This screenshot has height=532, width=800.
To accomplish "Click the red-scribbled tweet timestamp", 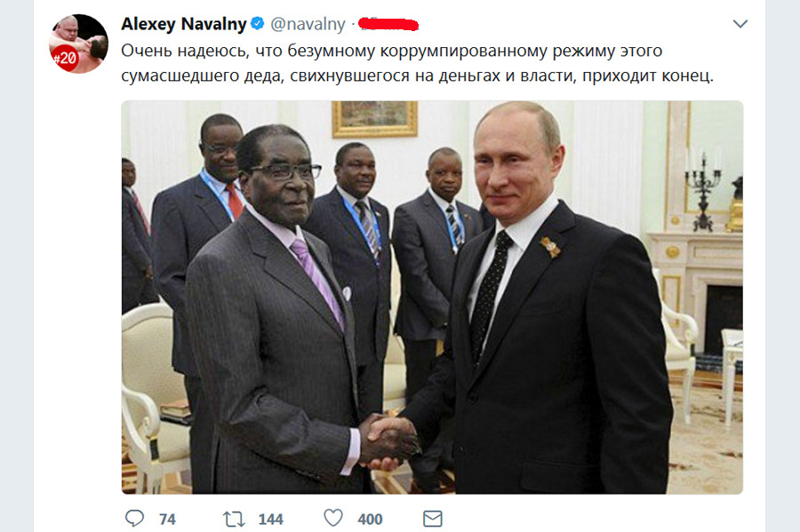I will click(388, 24).
